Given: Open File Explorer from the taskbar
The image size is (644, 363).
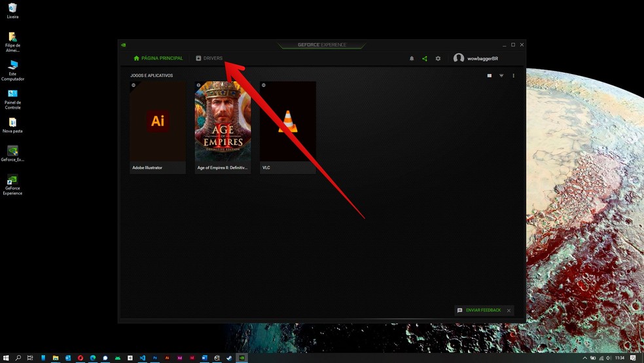Looking at the screenshot, I should tap(56, 358).
